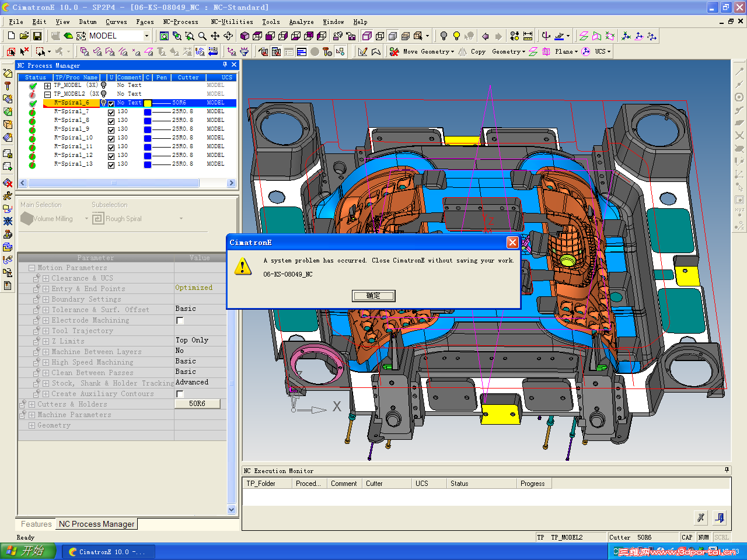
Task: Click the yellow light bulb show icon
Action: coord(456,36)
